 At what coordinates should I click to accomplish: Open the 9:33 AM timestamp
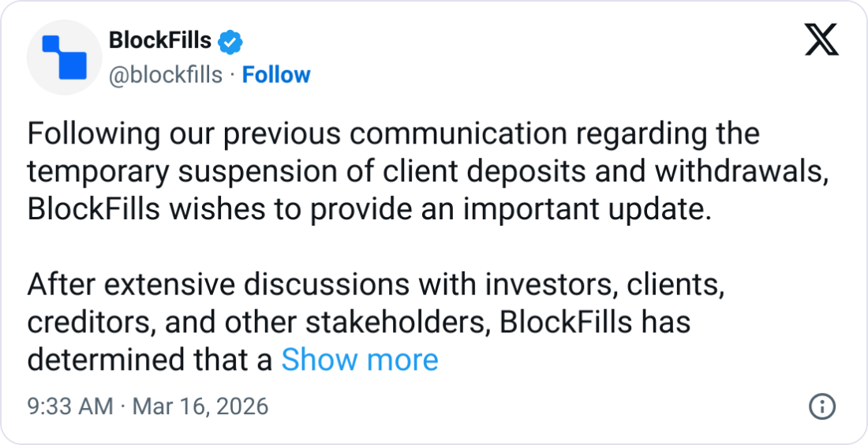70,407
